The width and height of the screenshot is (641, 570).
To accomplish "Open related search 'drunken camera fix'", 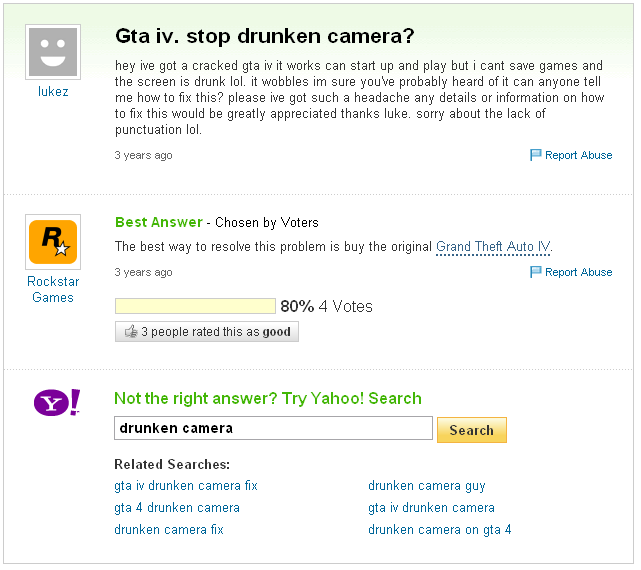I will tap(169, 530).
